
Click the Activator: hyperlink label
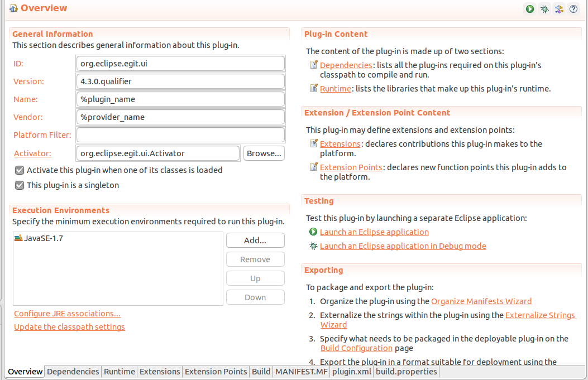[x=32, y=153]
